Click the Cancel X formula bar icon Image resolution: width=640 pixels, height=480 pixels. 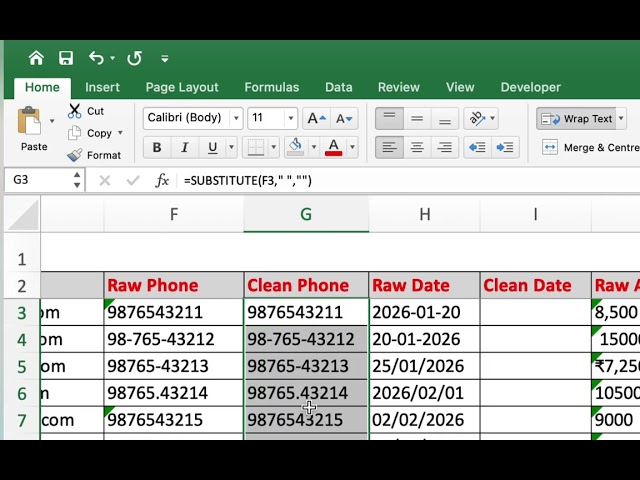click(105, 180)
